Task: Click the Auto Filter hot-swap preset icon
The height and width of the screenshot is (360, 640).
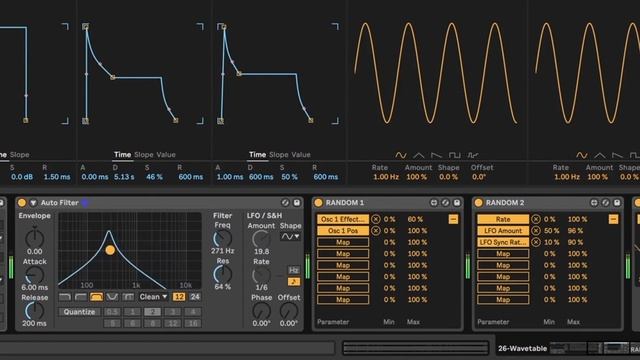Action: 285,202
